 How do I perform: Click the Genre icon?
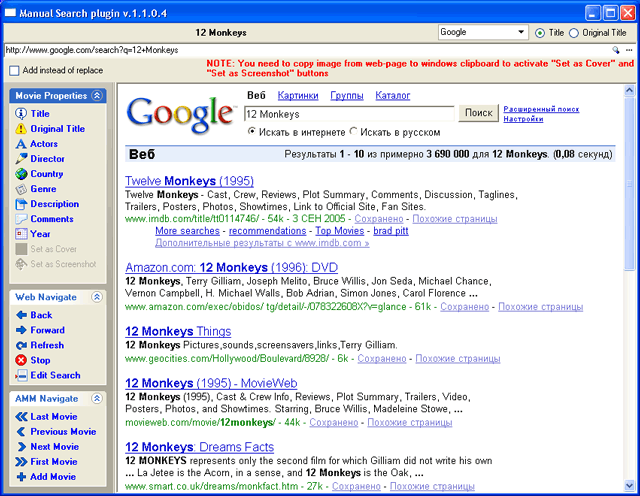[x=21, y=189]
